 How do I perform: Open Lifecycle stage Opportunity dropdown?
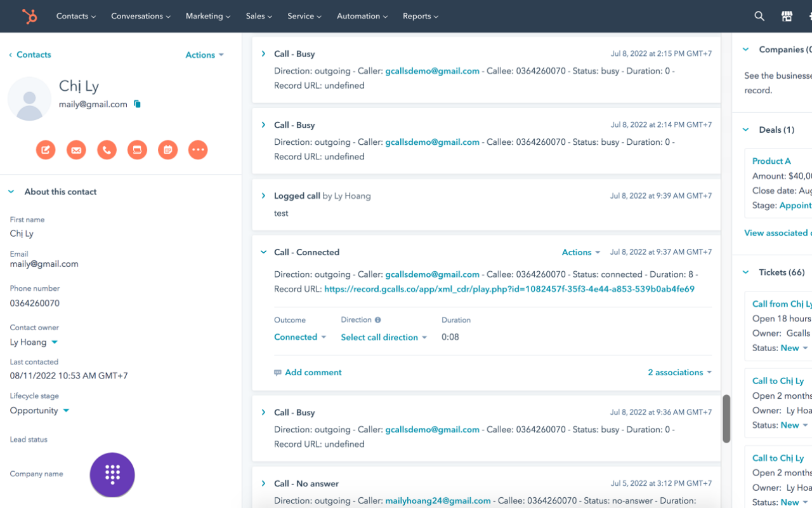(x=39, y=411)
